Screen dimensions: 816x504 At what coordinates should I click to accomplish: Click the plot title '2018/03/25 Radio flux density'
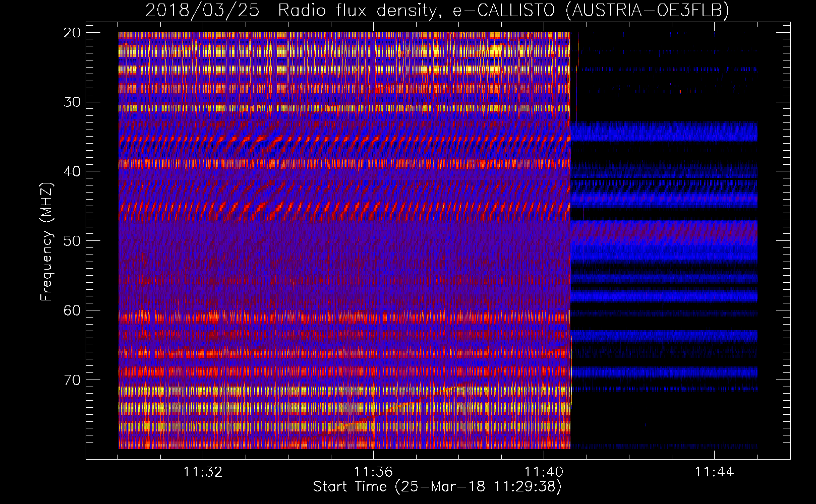point(437,10)
